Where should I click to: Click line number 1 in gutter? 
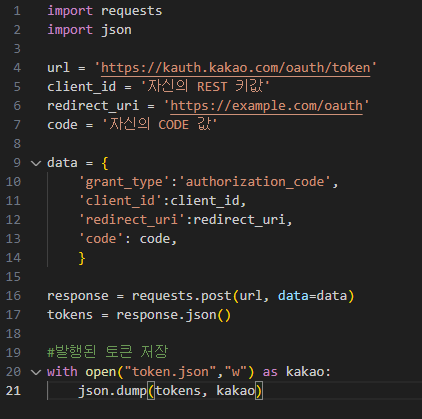pyautogui.click(x=17, y=11)
